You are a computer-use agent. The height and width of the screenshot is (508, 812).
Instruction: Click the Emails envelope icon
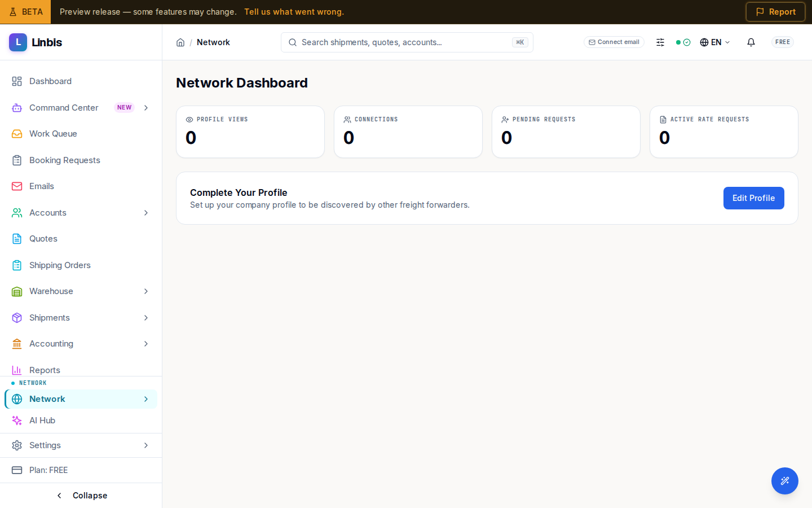[x=17, y=186]
